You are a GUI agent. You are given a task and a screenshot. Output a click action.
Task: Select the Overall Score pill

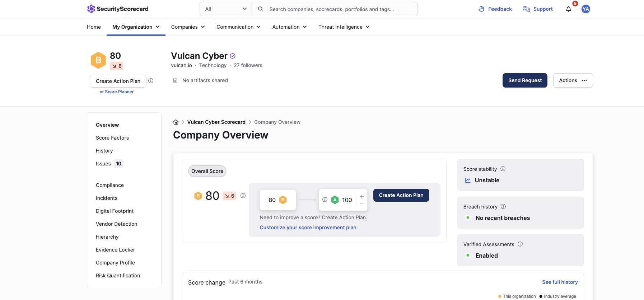point(207,171)
